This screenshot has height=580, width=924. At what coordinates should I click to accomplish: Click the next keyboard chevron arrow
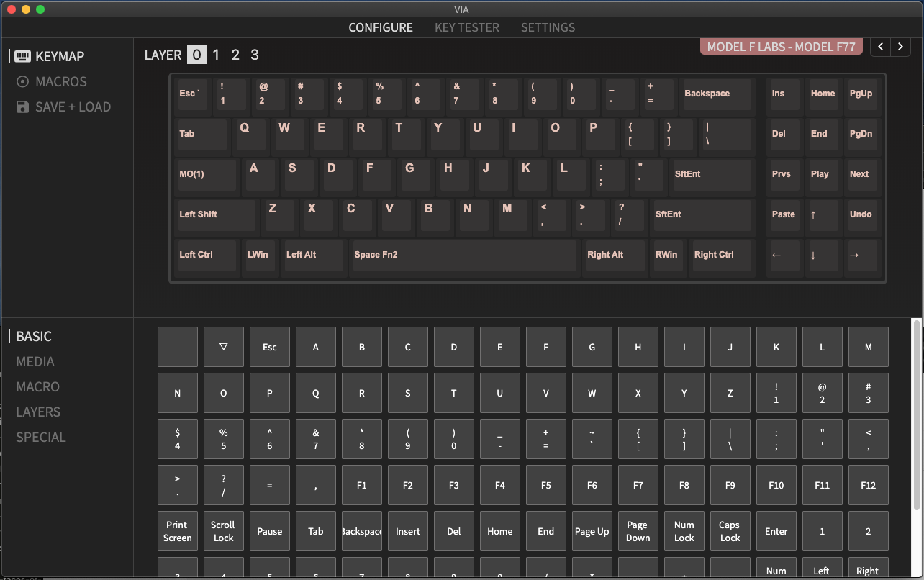tap(900, 46)
